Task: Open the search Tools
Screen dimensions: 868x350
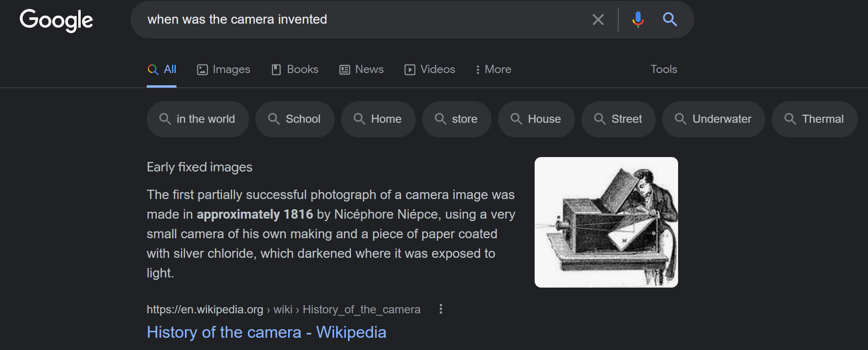Action: (664, 69)
